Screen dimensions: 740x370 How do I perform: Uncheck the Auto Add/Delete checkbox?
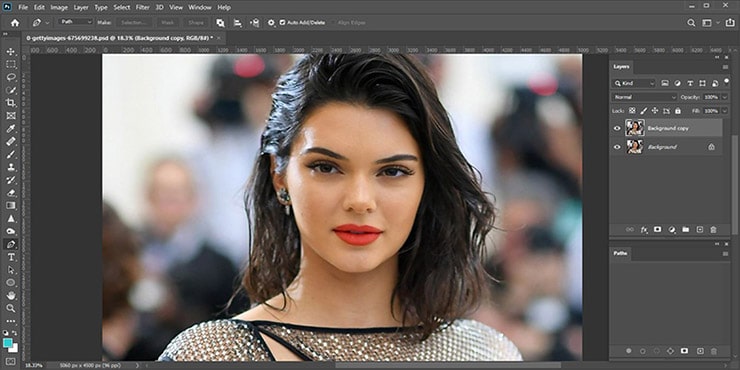coord(282,22)
